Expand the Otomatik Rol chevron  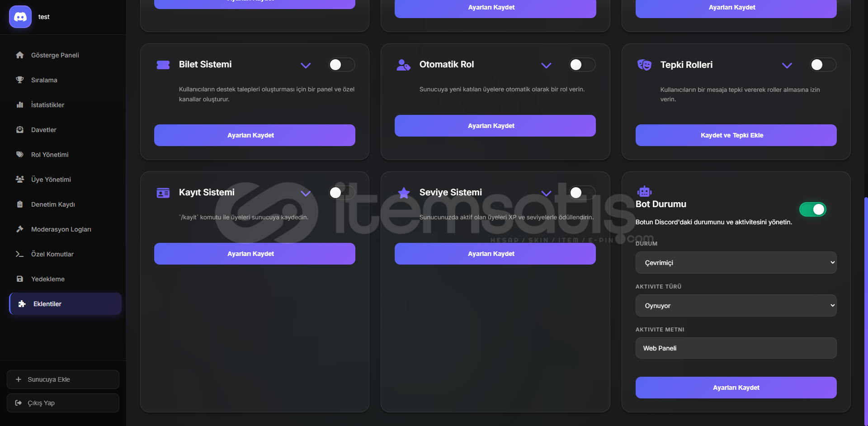(x=546, y=66)
